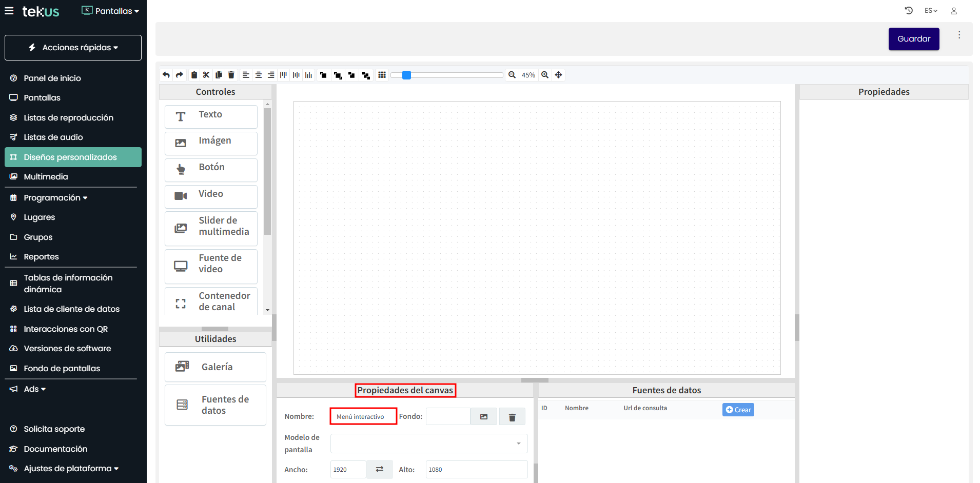Screen dimensions: 980x483
Task: Toggle the canvas grid display
Action: coord(382,75)
